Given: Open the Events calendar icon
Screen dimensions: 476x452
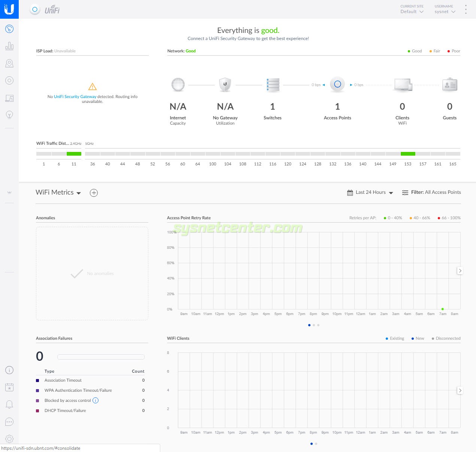Looking at the screenshot, I should [9, 387].
